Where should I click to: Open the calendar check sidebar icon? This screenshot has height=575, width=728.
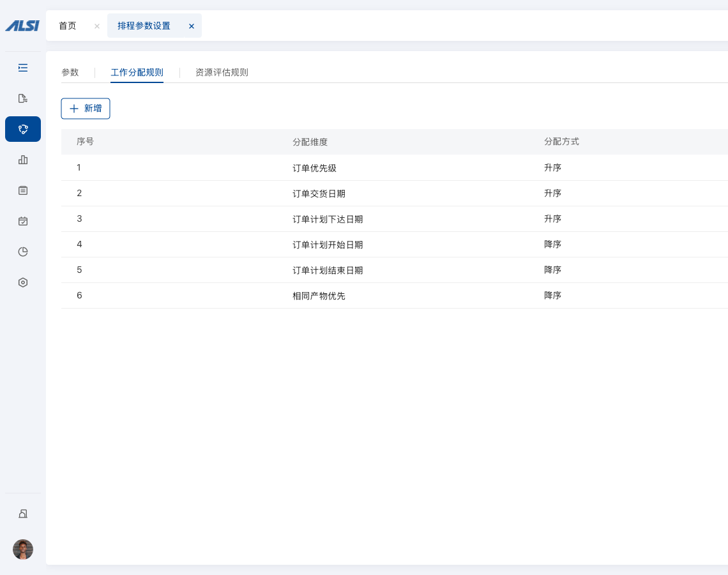tap(23, 221)
